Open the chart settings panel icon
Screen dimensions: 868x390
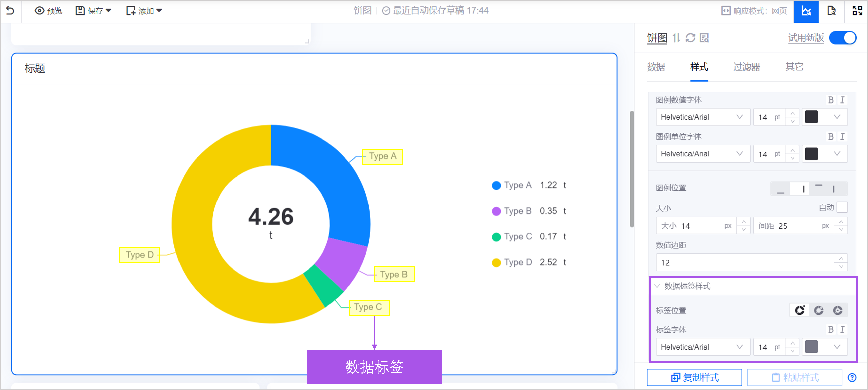point(806,11)
